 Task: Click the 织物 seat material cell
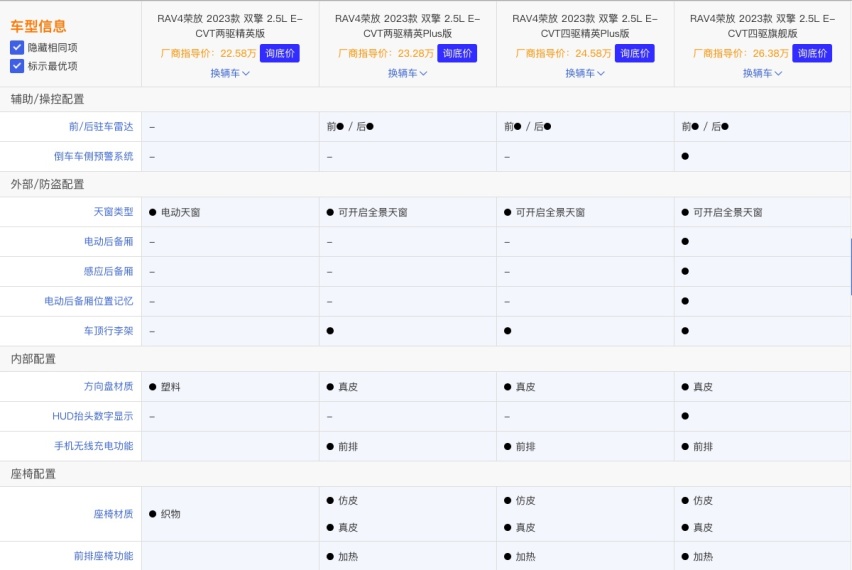pyautogui.click(x=171, y=514)
